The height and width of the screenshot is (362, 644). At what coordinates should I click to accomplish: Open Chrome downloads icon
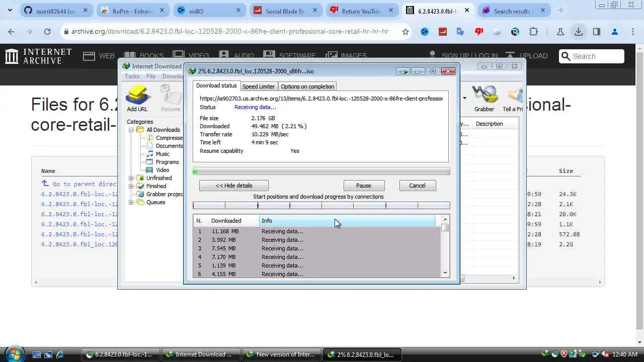(579, 32)
